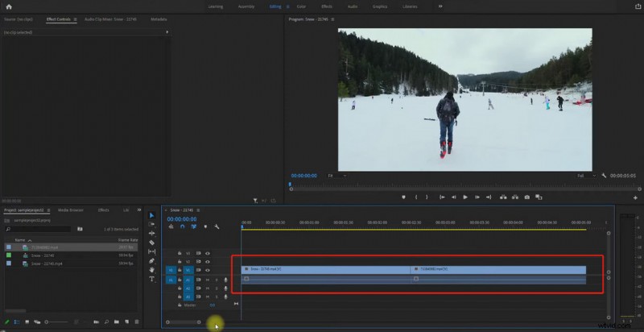The height and width of the screenshot is (332, 644).
Task: Step back one frame
Action: [453, 197]
